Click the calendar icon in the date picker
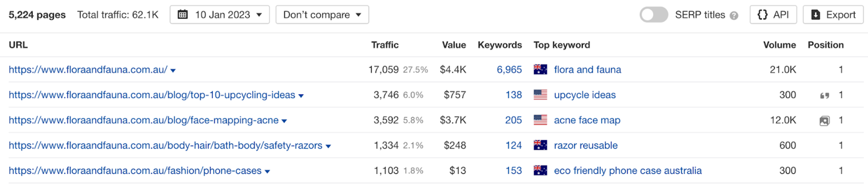Image resolution: width=868 pixels, height=184 pixels. click(182, 15)
